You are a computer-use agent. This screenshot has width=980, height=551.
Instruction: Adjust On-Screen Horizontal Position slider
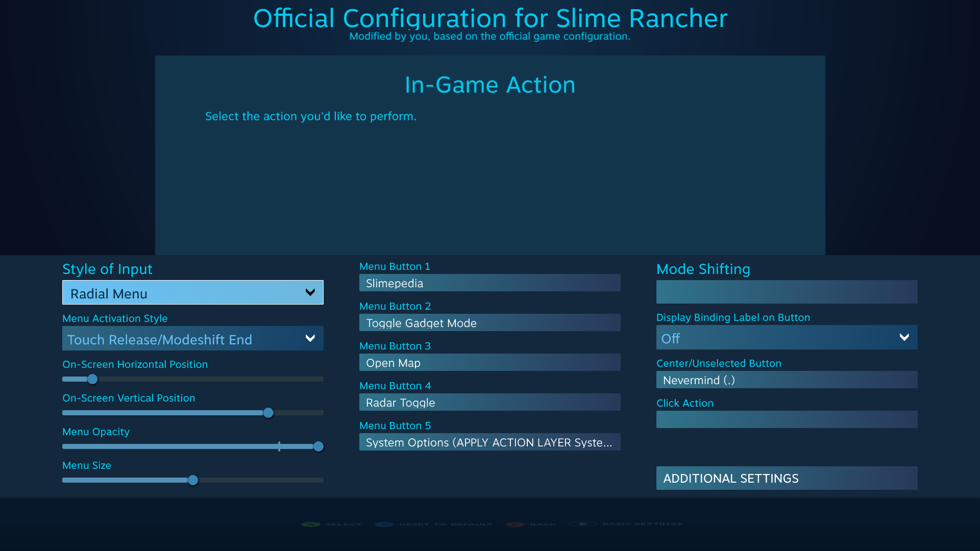coord(93,378)
